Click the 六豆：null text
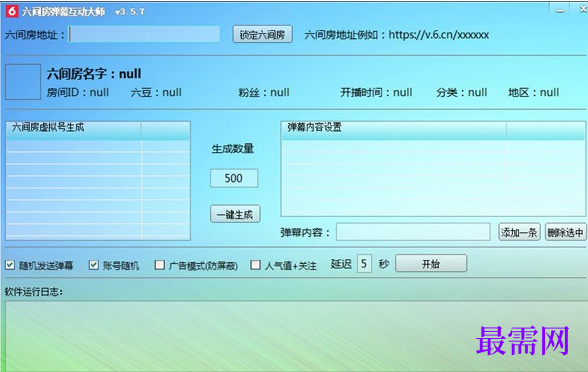 coord(156,92)
